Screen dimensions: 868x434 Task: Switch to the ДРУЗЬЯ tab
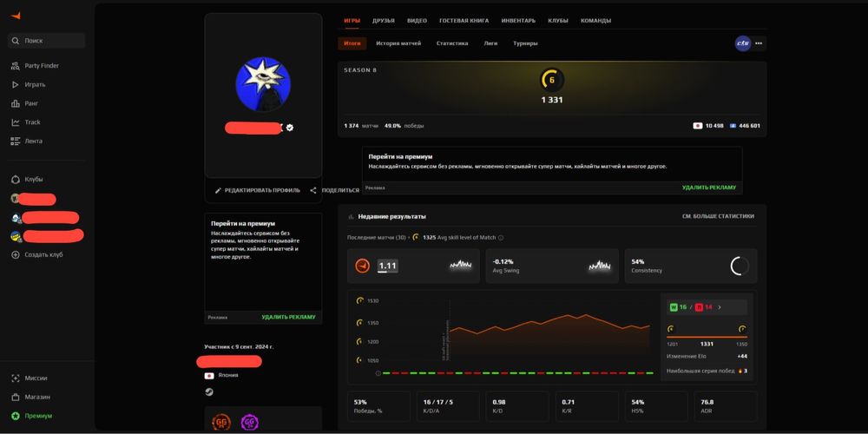[384, 21]
